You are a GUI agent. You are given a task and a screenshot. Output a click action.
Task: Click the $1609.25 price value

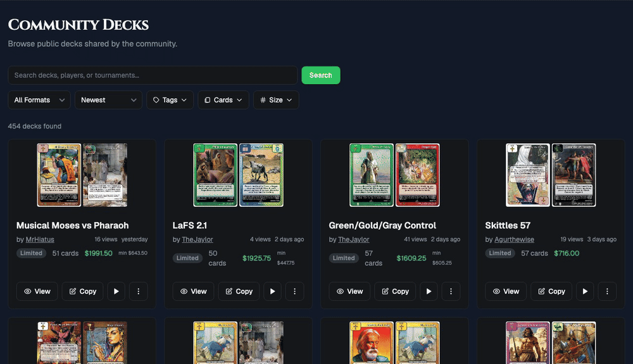coord(411,258)
